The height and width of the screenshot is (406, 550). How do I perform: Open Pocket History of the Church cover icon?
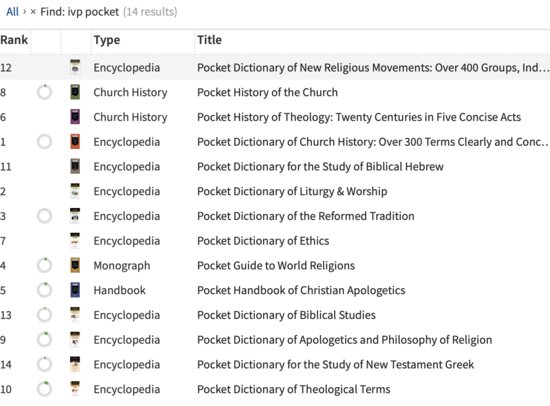coord(75,92)
